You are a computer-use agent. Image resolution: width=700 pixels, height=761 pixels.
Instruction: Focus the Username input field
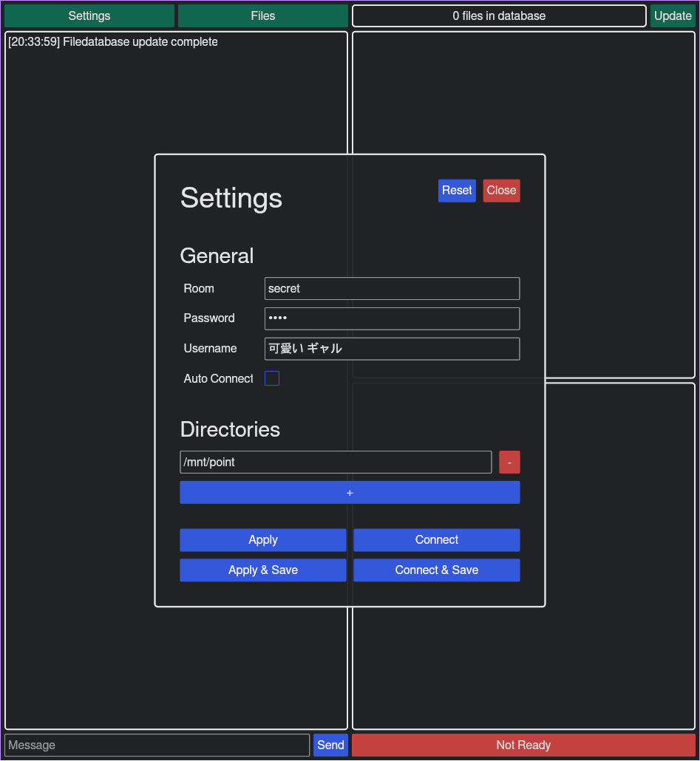click(393, 349)
